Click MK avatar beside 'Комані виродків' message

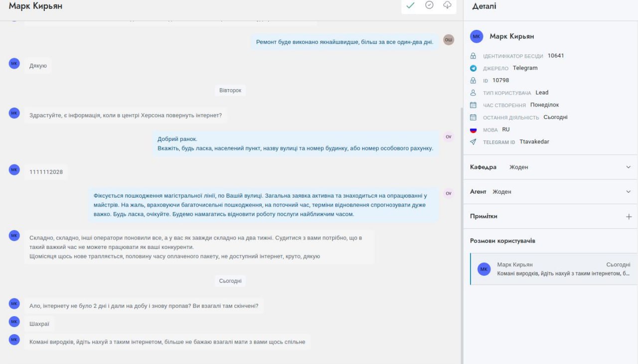(14, 339)
